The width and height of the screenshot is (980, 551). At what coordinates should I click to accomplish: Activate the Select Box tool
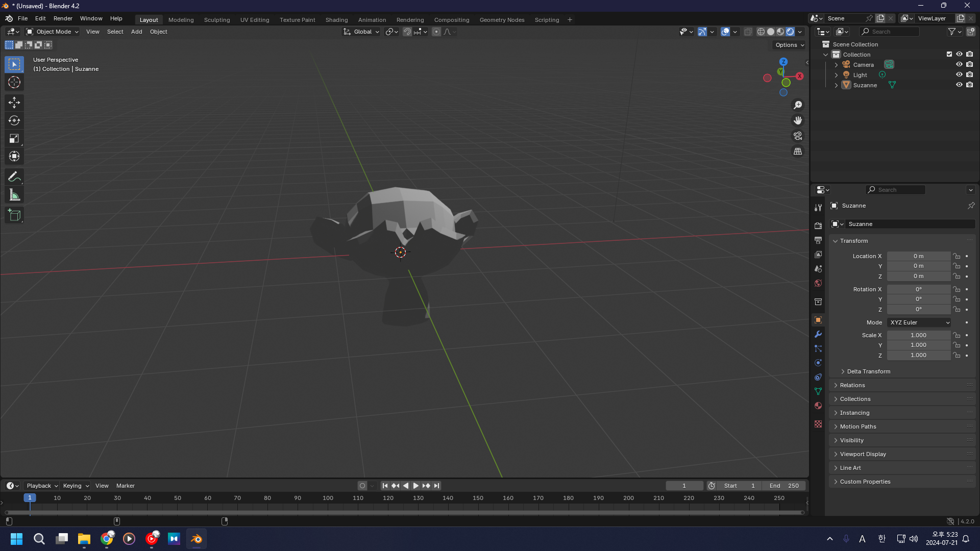coord(14,64)
